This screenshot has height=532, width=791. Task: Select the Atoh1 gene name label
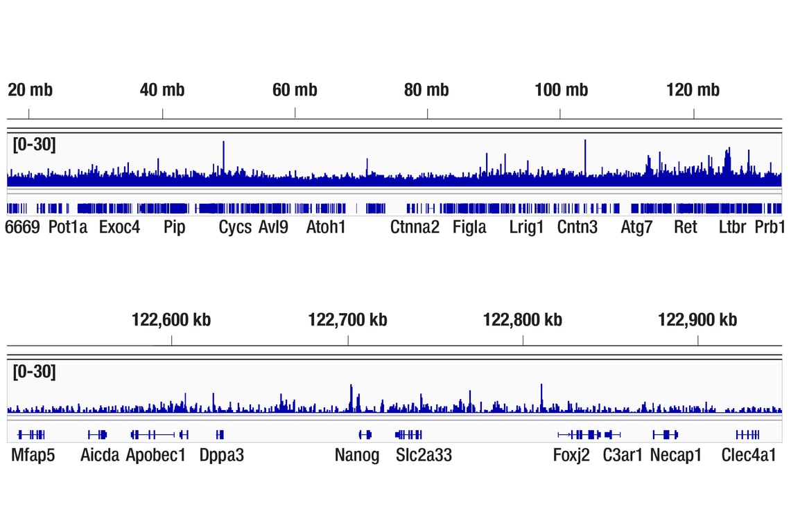coord(326,227)
